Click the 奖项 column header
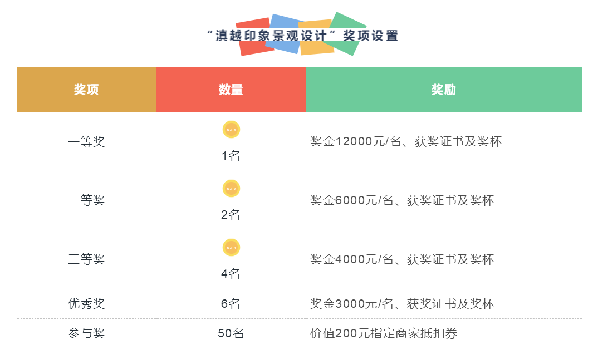Image resolution: width=593 pixels, height=364 pixels. point(86,90)
